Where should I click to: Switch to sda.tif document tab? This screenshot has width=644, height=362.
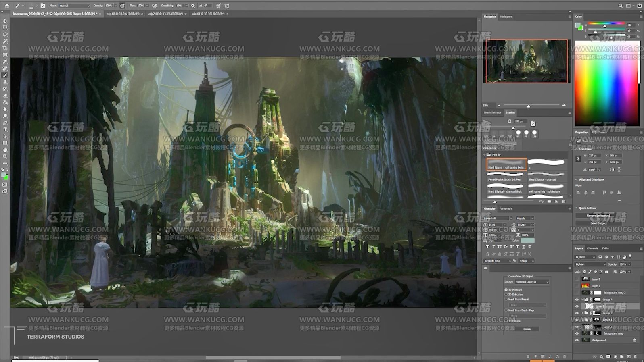pos(208,14)
